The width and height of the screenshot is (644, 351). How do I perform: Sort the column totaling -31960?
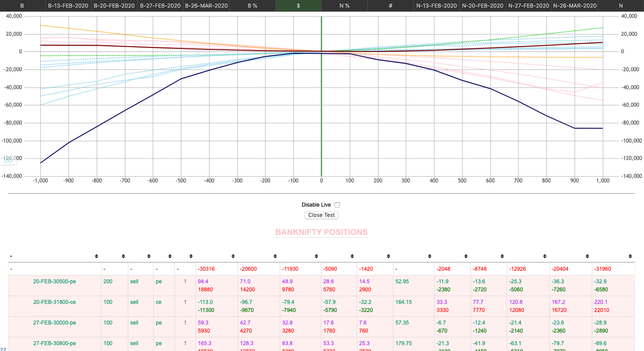click(x=630, y=256)
